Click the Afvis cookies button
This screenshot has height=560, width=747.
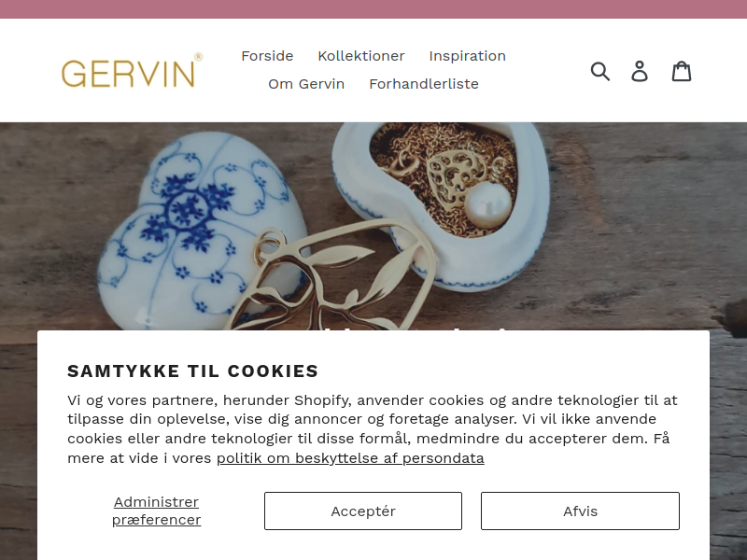click(x=580, y=511)
